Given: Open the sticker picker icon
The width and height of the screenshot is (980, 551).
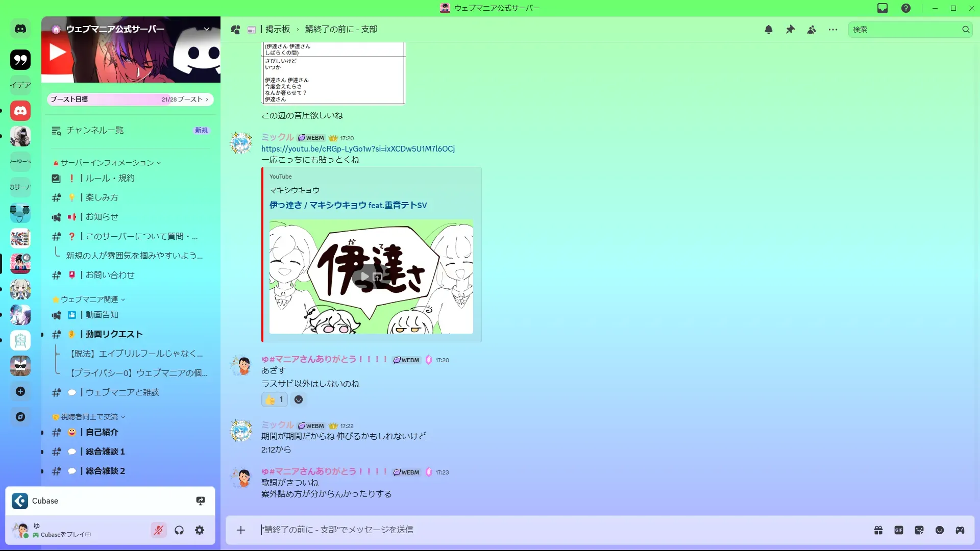Looking at the screenshot, I should coord(919,530).
